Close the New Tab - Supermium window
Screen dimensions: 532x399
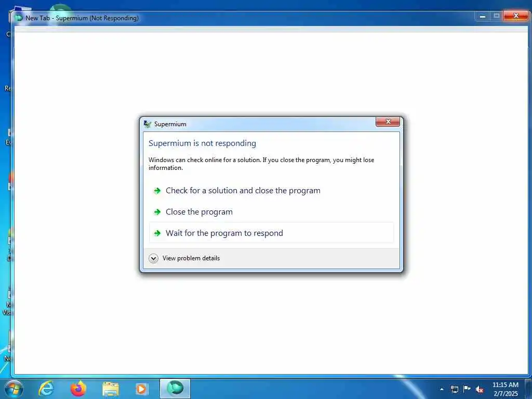(516, 16)
